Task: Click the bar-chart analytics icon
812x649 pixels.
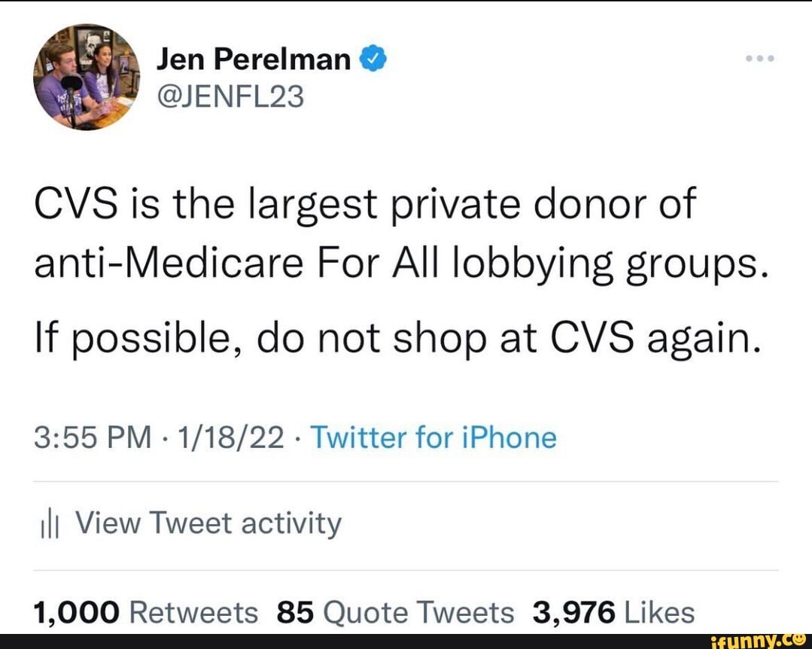Action: tap(50, 523)
